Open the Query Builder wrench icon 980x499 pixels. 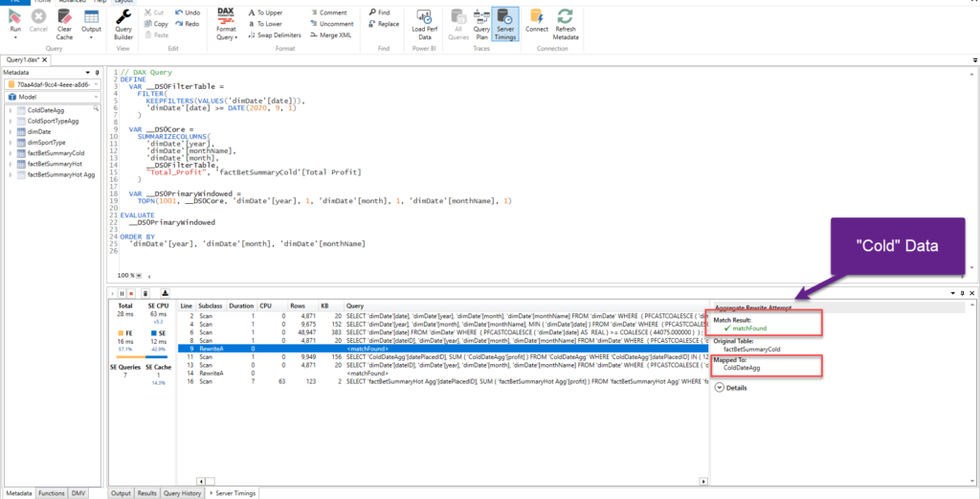(x=123, y=17)
